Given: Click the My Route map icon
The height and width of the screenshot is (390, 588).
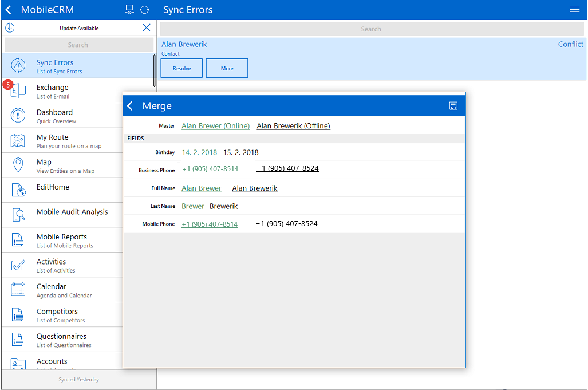Looking at the screenshot, I should coord(18,140).
